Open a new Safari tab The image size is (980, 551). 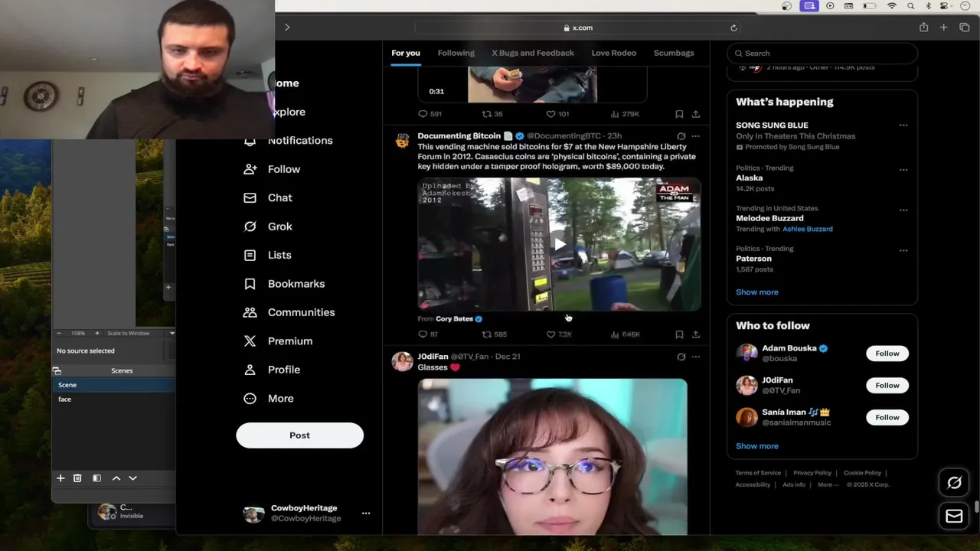[x=943, y=28]
